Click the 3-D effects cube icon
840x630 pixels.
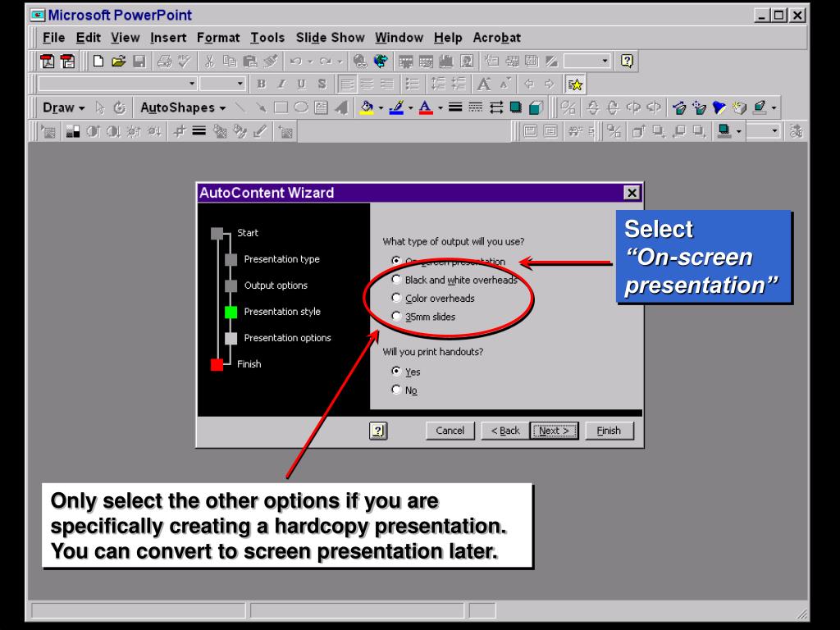click(x=536, y=107)
